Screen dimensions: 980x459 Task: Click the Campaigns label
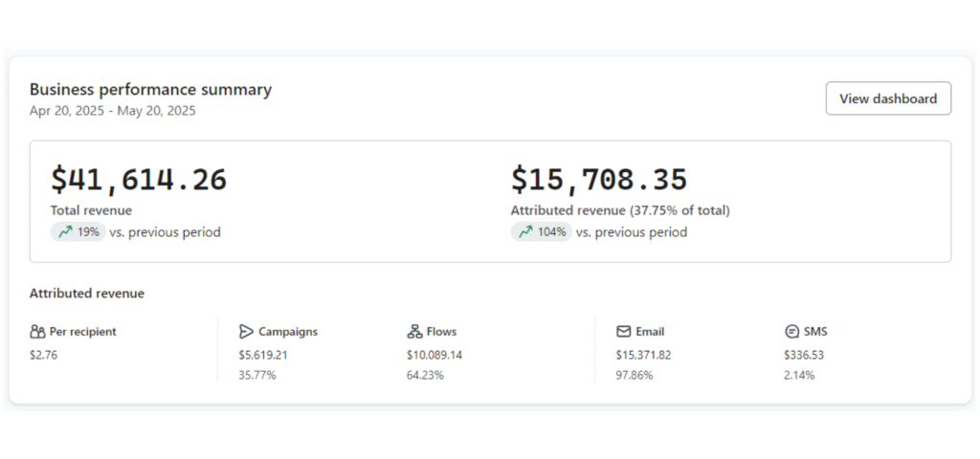[288, 332]
